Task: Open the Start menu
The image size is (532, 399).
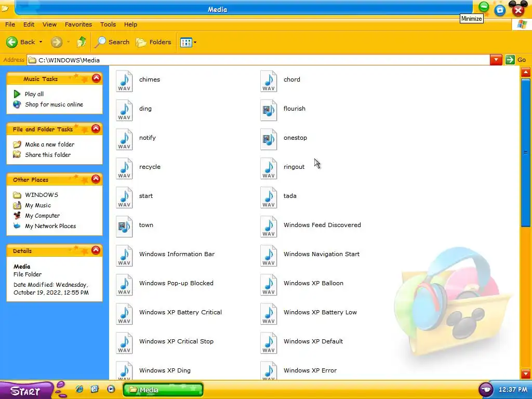Action: click(x=26, y=390)
